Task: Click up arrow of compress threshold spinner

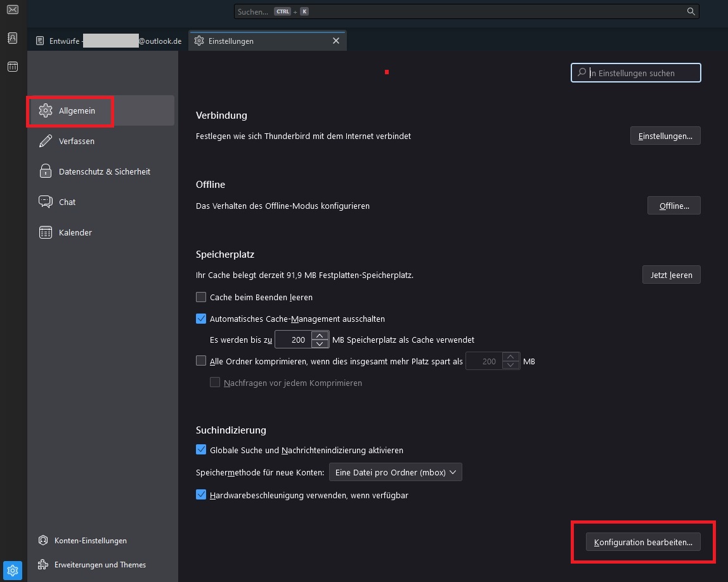Action: [x=510, y=357]
